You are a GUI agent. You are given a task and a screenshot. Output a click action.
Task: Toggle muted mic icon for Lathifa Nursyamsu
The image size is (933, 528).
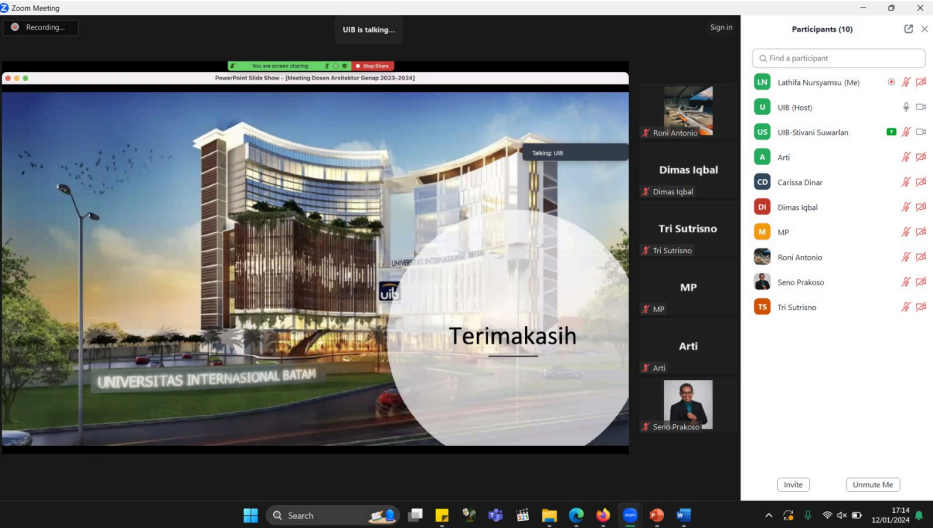[x=906, y=82]
